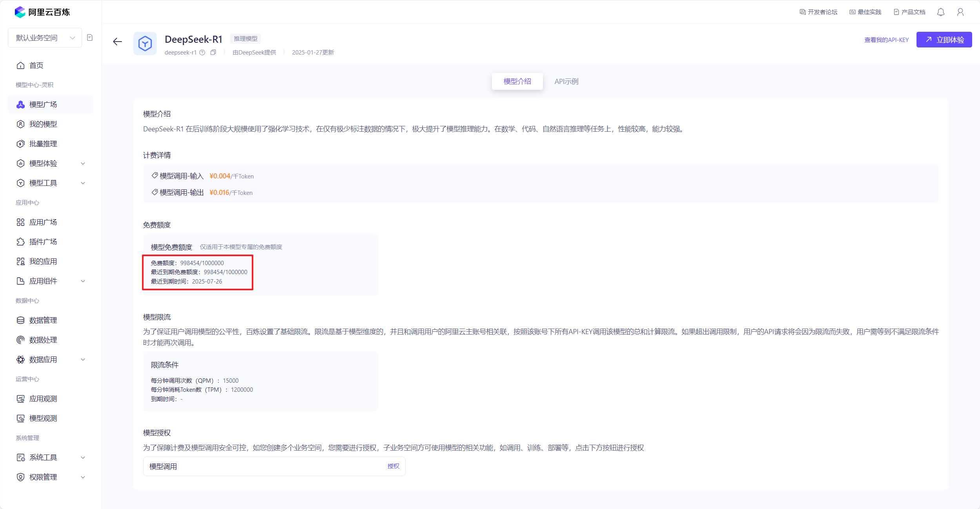Click the 数据处理 icon
Viewport: 980px width, 509px height.
(x=21, y=340)
